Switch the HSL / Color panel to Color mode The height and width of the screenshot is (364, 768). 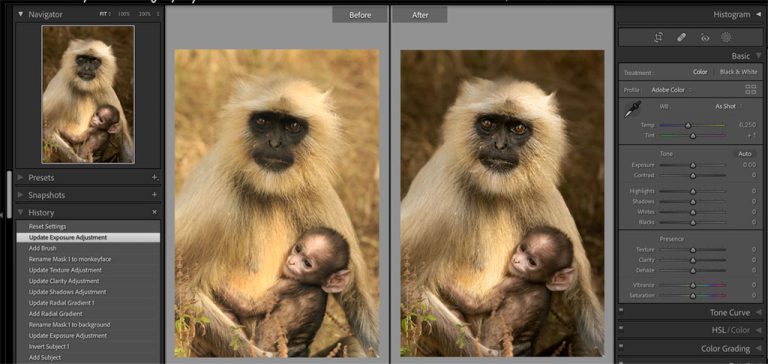pos(740,330)
